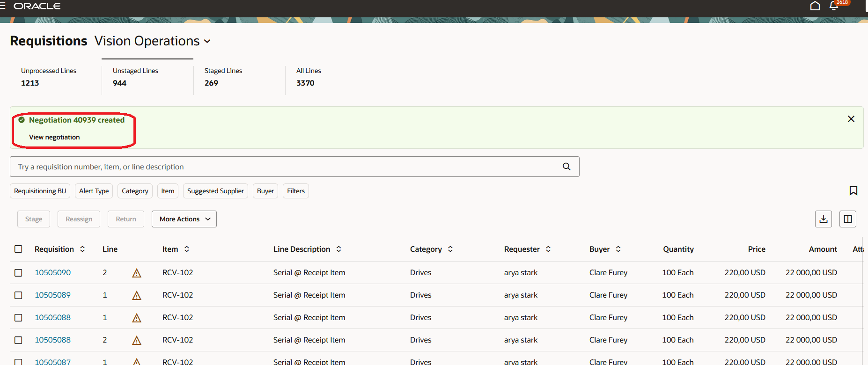Click the "Negotiation 40939 created" message
Image resolution: width=868 pixels, height=365 pixels.
pyautogui.click(x=77, y=120)
